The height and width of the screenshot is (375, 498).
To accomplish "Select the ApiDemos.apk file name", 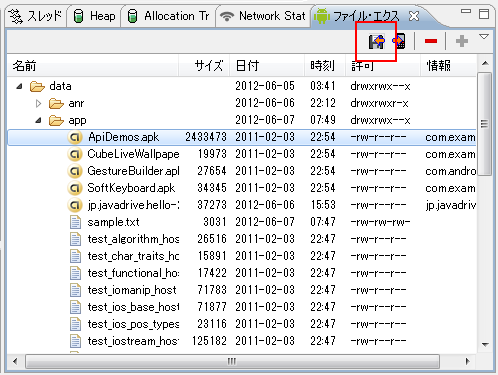I will (123, 137).
